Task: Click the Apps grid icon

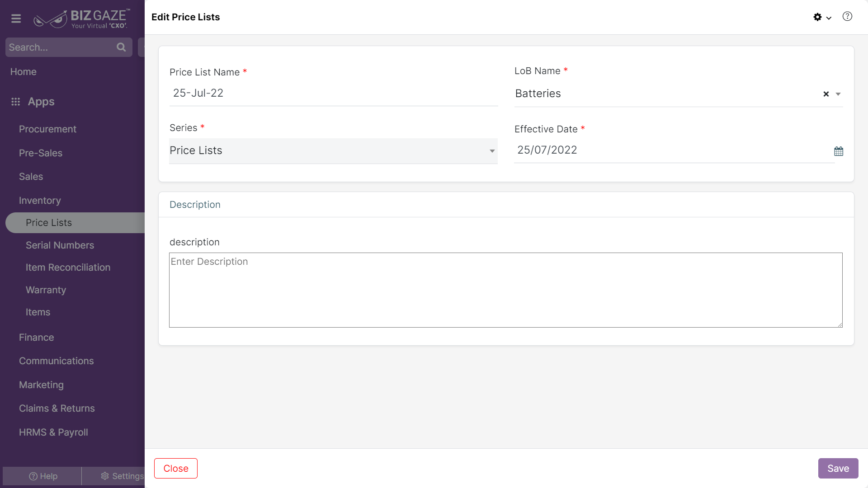Action: pos(16,102)
